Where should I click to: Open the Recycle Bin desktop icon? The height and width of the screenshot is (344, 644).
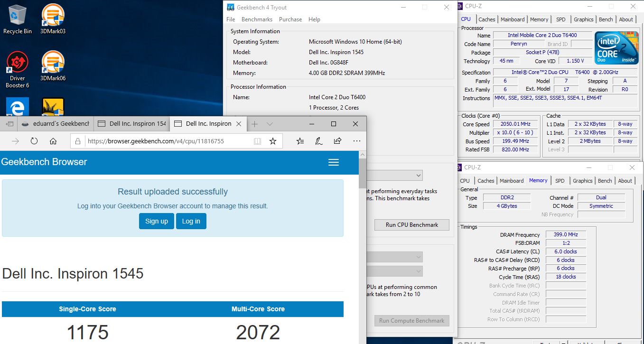tap(17, 19)
